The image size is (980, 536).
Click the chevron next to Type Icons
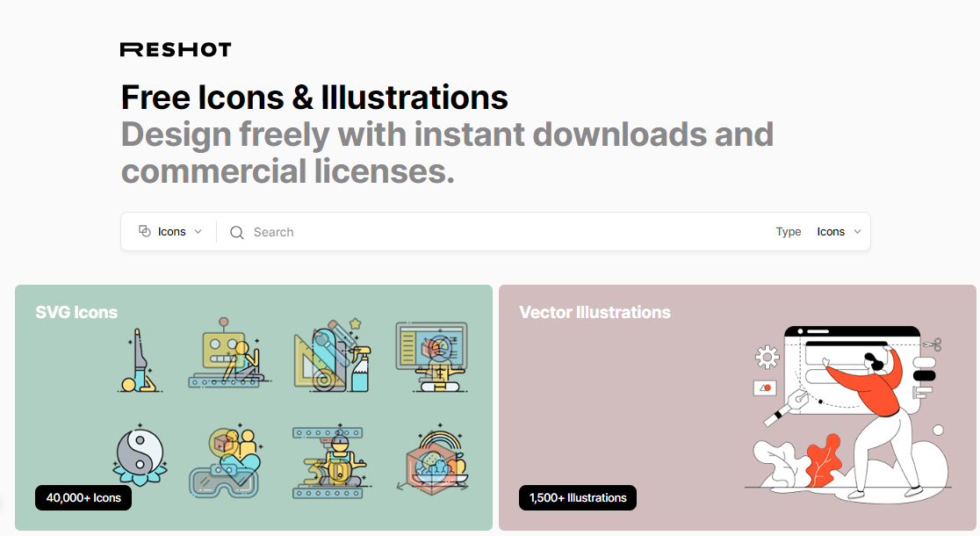click(x=858, y=232)
